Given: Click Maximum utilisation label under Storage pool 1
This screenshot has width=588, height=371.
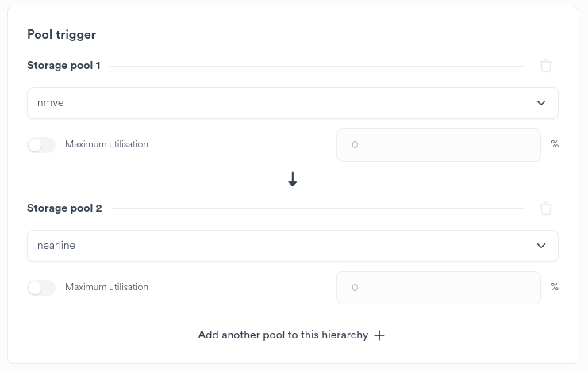Looking at the screenshot, I should 106,144.
